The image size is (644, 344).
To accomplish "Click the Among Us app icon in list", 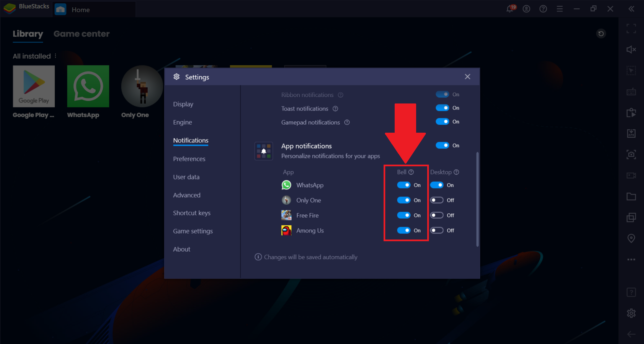I will click(x=286, y=230).
